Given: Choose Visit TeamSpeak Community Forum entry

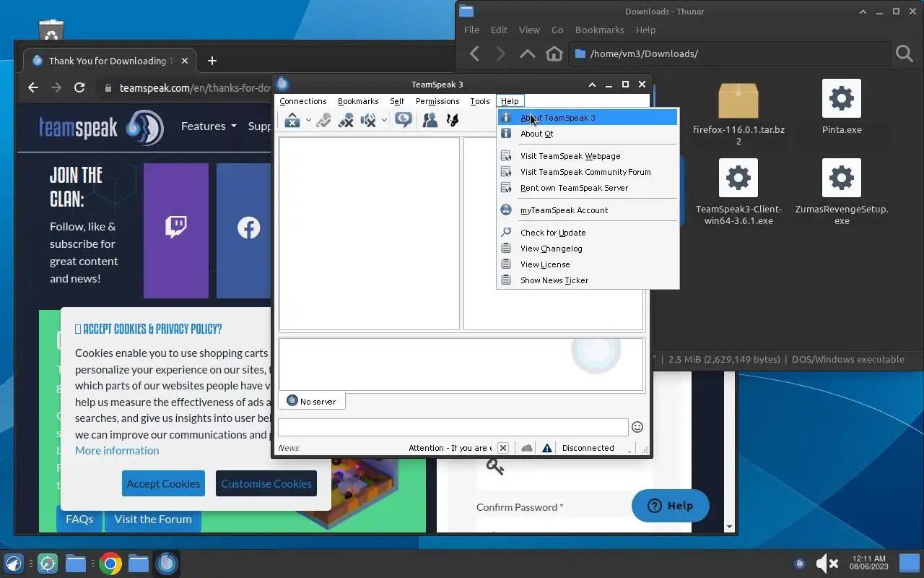Looking at the screenshot, I should pos(588,172).
